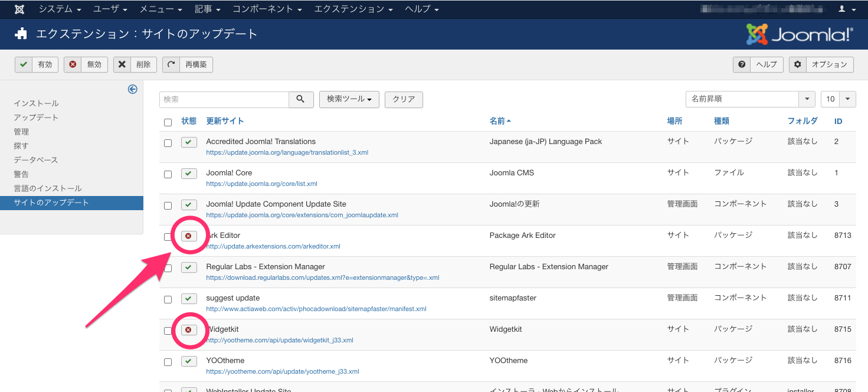
Task: Open the list limit dropdown showing 10
Action: [838, 99]
